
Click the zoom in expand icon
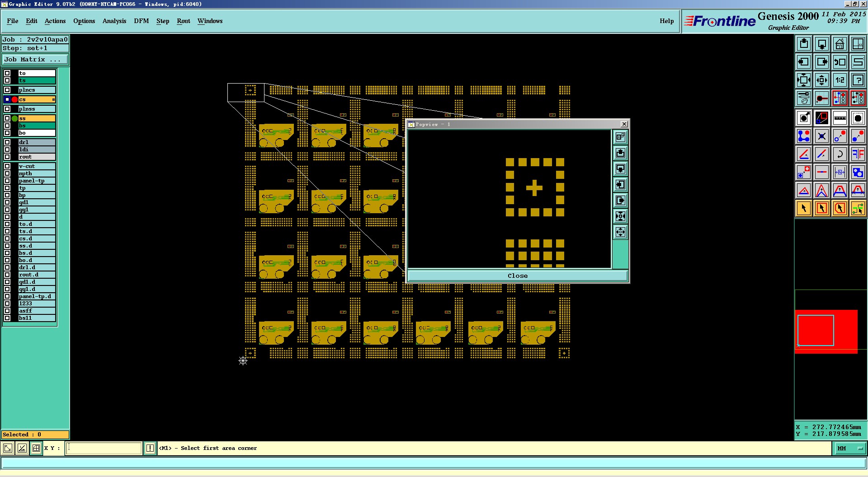point(804,80)
